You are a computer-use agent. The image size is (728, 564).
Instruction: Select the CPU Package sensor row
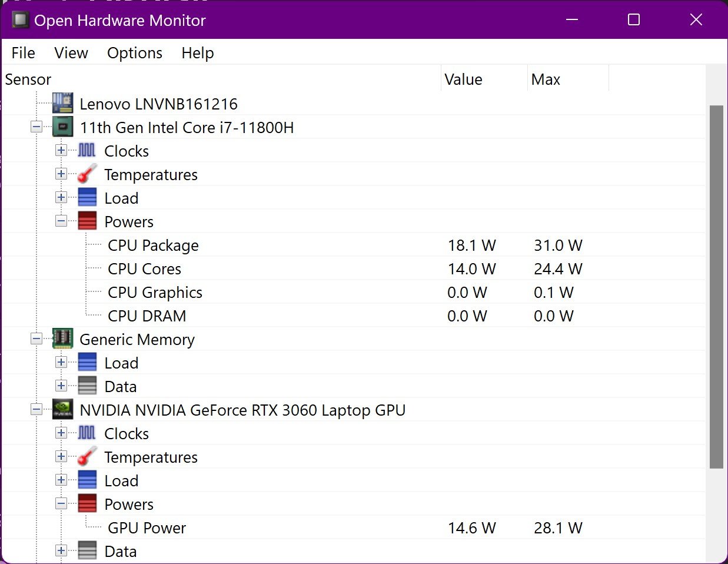tap(353, 245)
